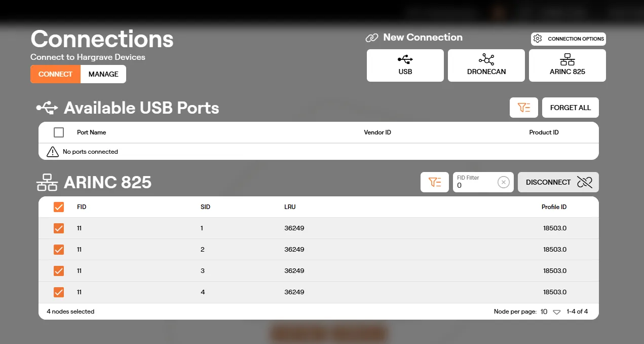The height and width of the screenshot is (344, 644).
Task: Click filter icon for USB ports list
Action: point(523,108)
